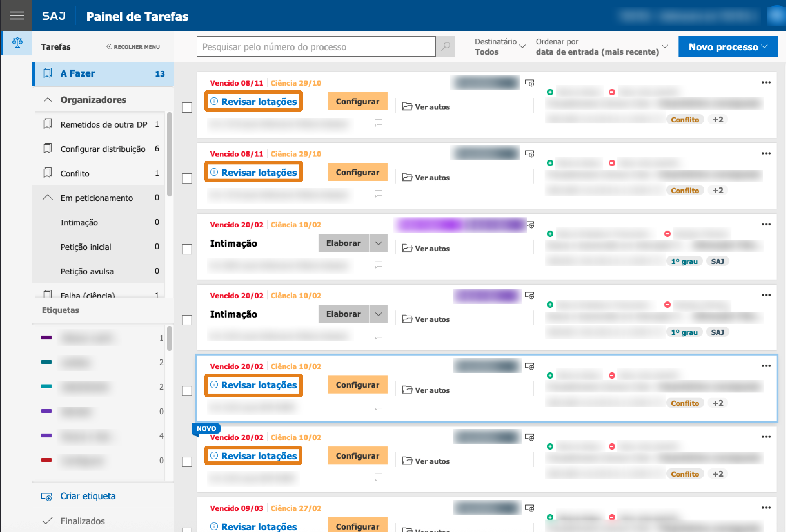Click the +2 tag on first card
Image resolution: width=786 pixels, height=532 pixels.
point(718,120)
